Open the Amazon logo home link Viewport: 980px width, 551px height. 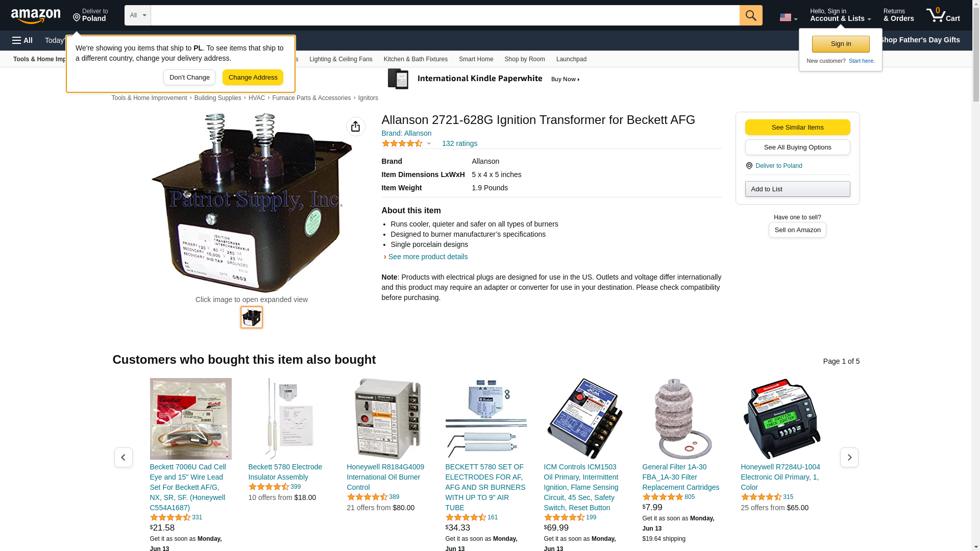[36, 16]
